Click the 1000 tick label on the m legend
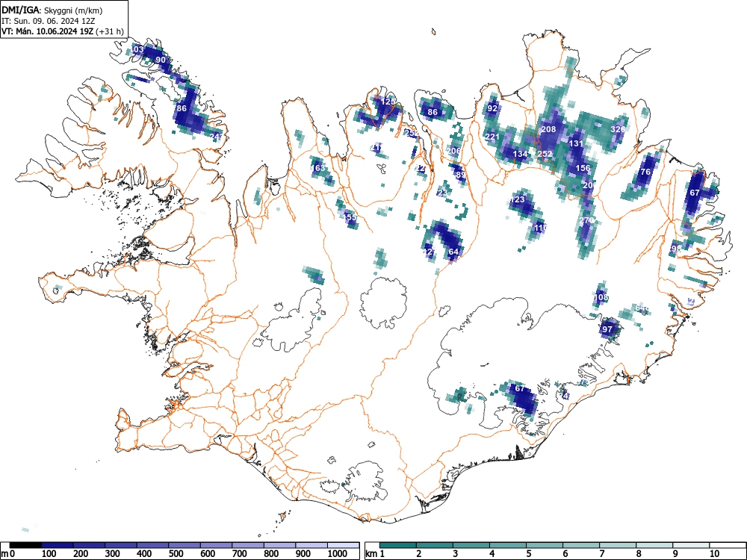 click(338, 554)
